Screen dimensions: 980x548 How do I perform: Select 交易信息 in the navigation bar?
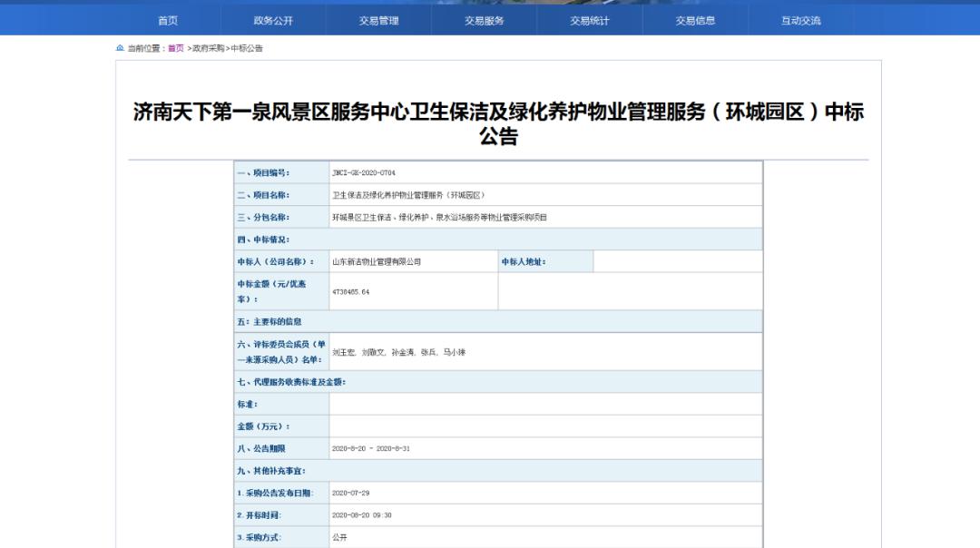click(695, 21)
